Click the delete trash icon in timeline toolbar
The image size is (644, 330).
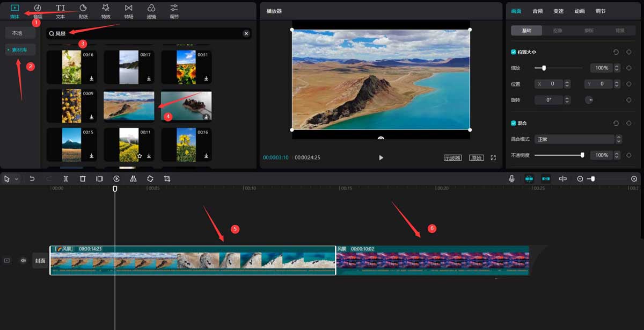[83, 179]
